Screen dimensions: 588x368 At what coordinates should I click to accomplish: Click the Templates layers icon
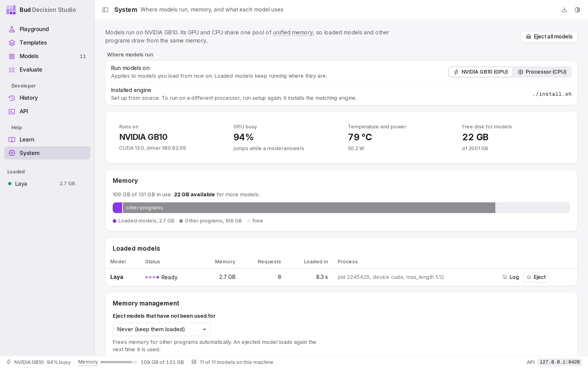pyautogui.click(x=12, y=43)
